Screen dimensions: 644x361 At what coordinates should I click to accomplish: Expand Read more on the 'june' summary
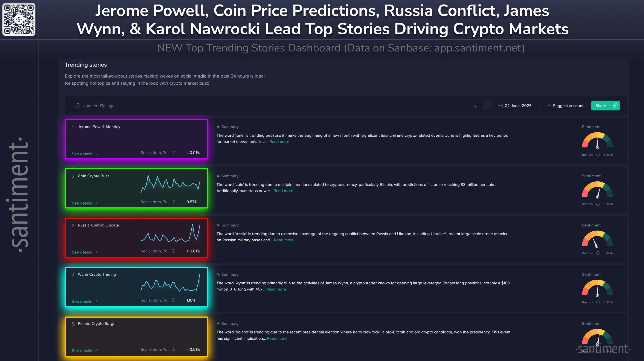(x=279, y=142)
